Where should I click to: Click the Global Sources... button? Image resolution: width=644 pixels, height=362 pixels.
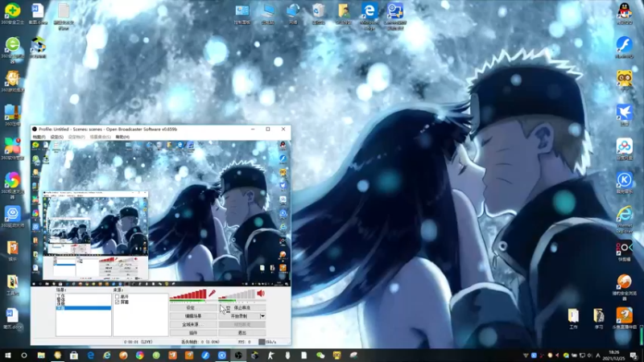[x=193, y=324]
